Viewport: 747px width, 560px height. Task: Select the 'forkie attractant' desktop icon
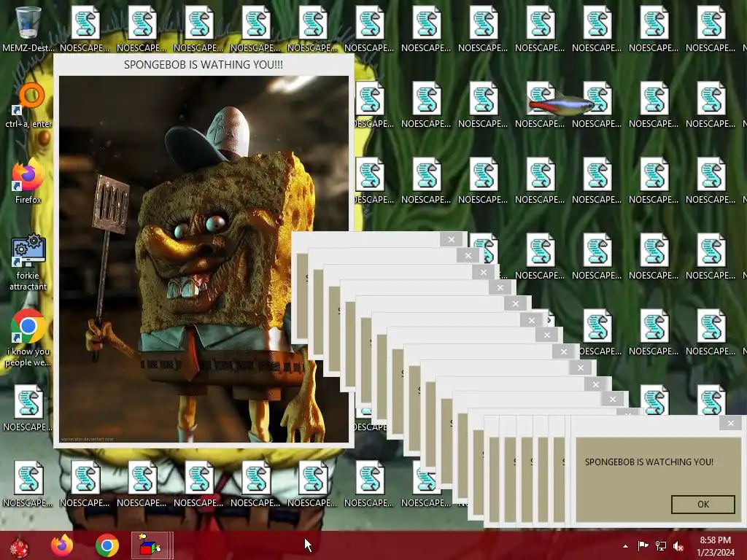(x=28, y=262)
